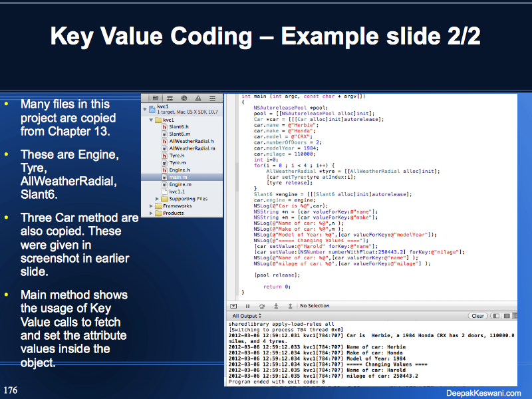Hide the debug area using the toggle button
The height and width of the screenshot is (399, 532).
click(234, 306)
